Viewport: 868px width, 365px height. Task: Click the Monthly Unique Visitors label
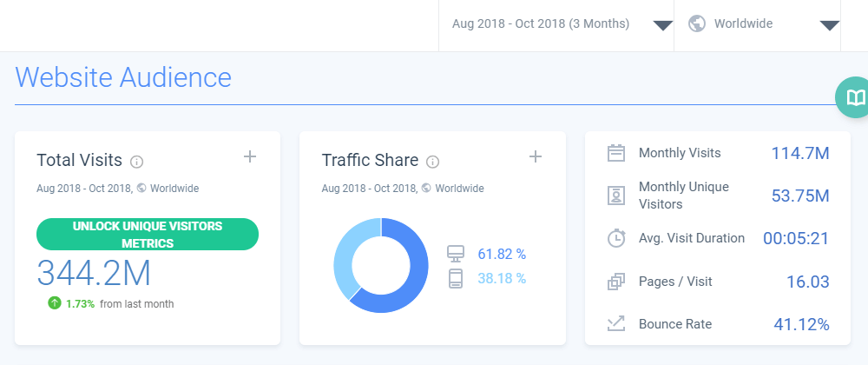(x=684, y=196)
